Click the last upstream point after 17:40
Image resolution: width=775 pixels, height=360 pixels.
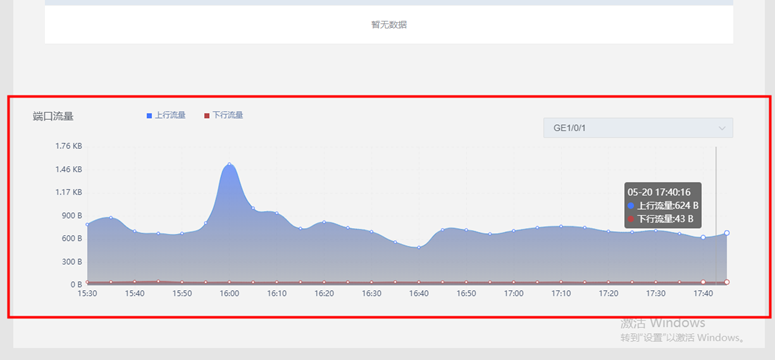coord(727,233)
